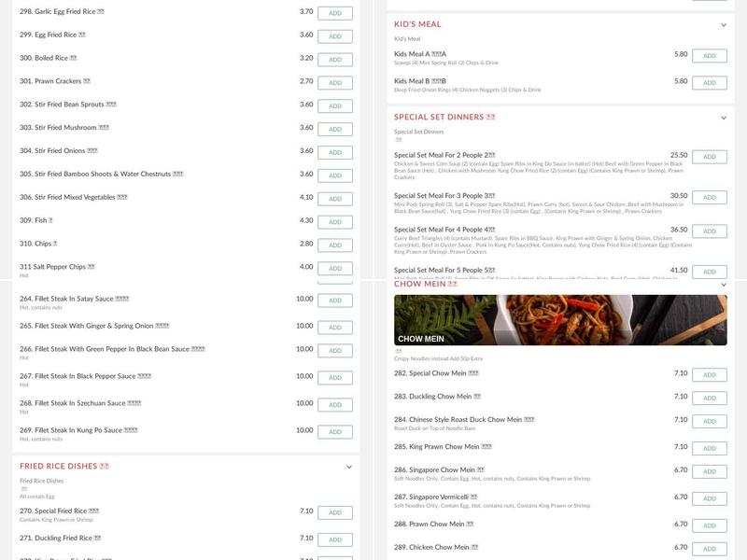Add Prawn Crackers to the basket
The image size is (747, 560).
[x=334, y=83]
